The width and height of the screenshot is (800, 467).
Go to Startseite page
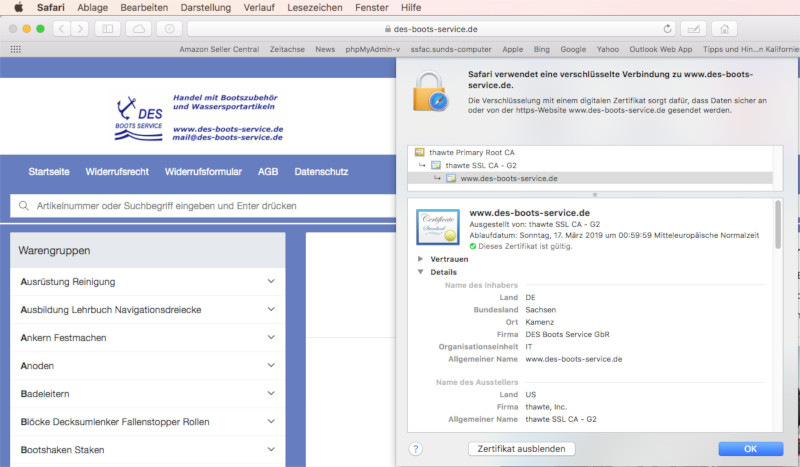pyautogui.click(x=49, y=171)
